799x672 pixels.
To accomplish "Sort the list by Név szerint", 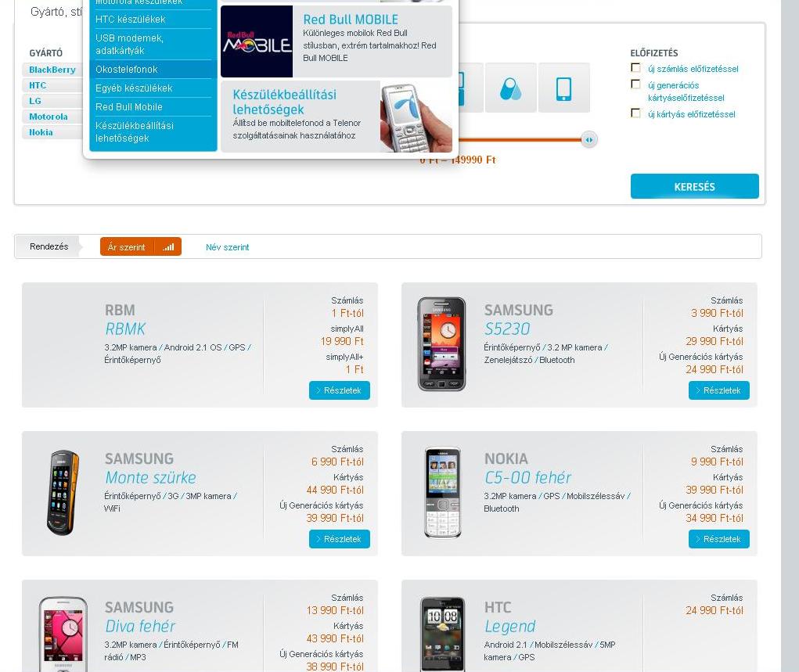I will coord(227,247).
